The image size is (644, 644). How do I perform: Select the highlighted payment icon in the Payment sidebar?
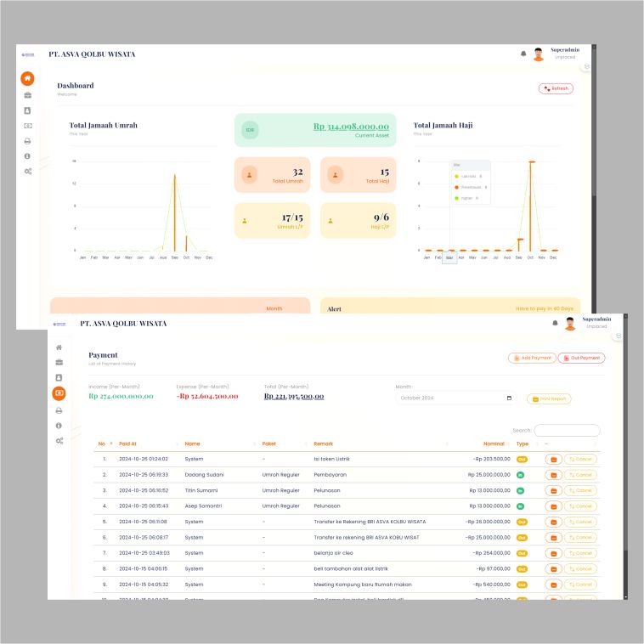(59, 393)
